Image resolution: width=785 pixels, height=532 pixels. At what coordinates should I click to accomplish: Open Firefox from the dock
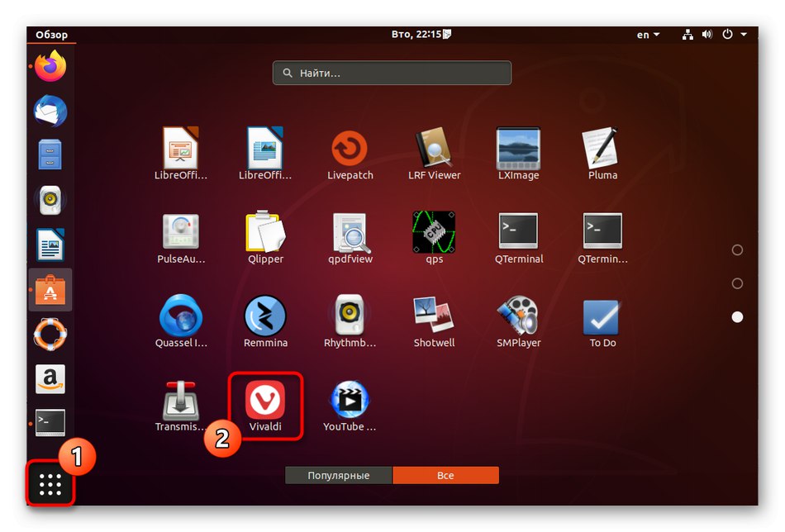tap(50, 67)
